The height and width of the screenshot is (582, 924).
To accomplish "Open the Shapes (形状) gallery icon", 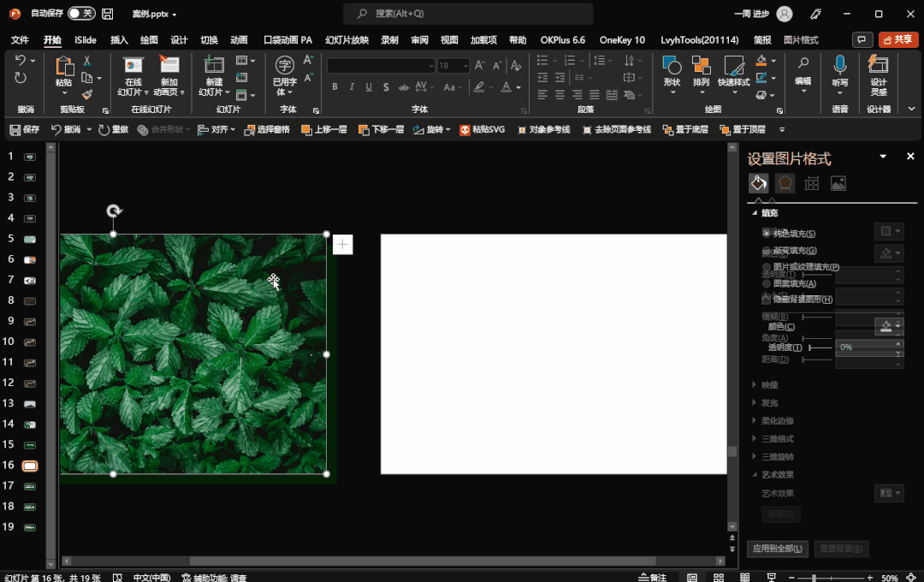I will [x=672, y=65].
